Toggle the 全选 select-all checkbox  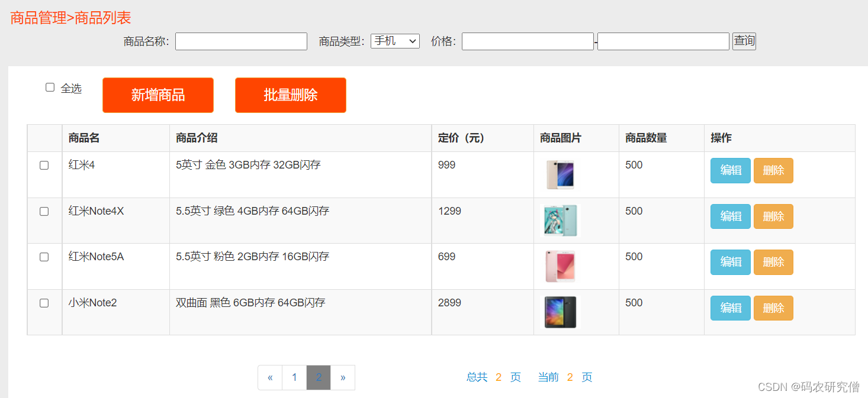point(50,86)
